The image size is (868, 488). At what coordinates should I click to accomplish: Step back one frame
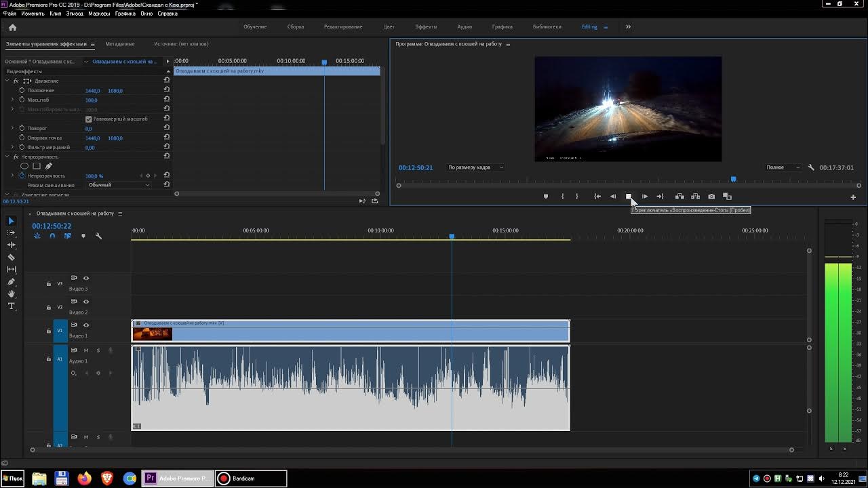[613, 197]
